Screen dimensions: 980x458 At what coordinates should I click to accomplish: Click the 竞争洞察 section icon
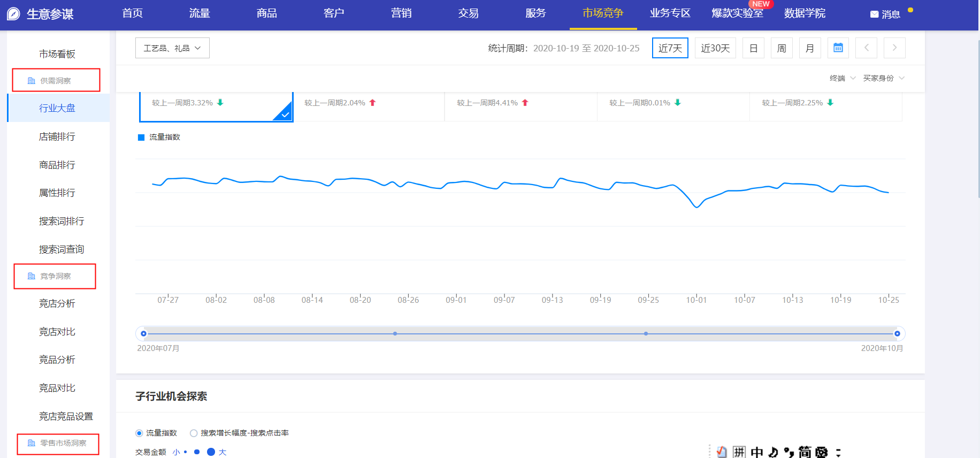tap(32, 276)
